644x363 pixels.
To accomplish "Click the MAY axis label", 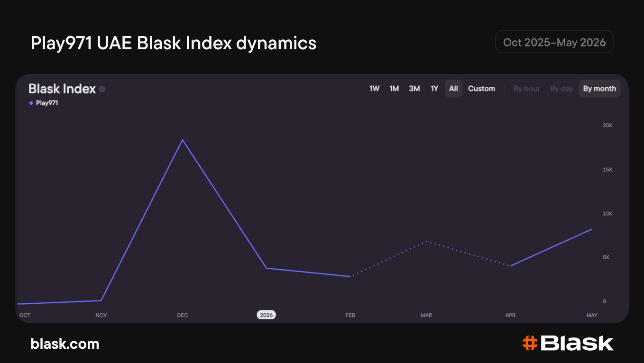I will click(x=592, y=315).
